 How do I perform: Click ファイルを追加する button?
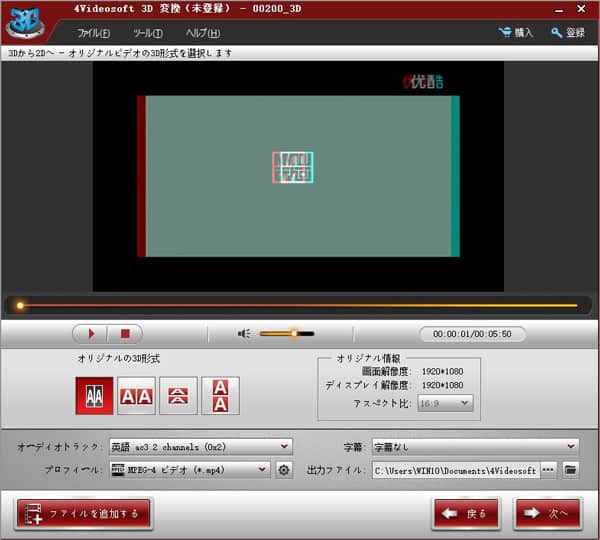[x=83, y=514]
